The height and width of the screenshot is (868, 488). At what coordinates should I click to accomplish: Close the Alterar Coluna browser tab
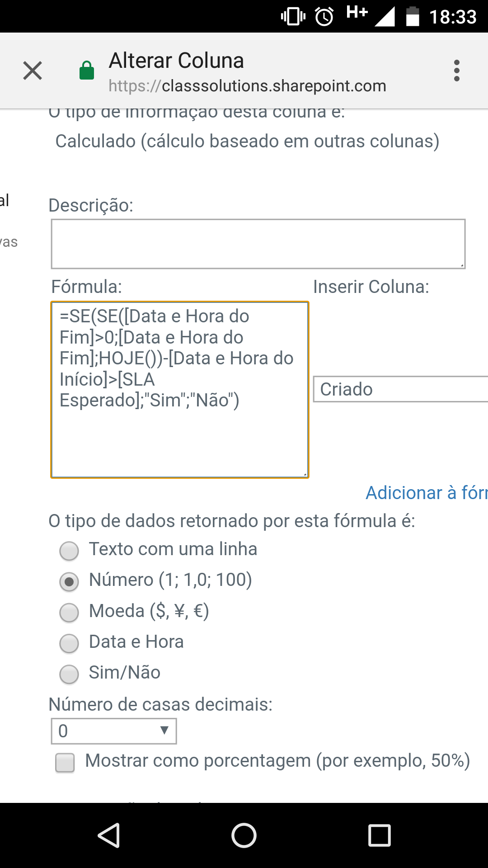pos(33,71)
